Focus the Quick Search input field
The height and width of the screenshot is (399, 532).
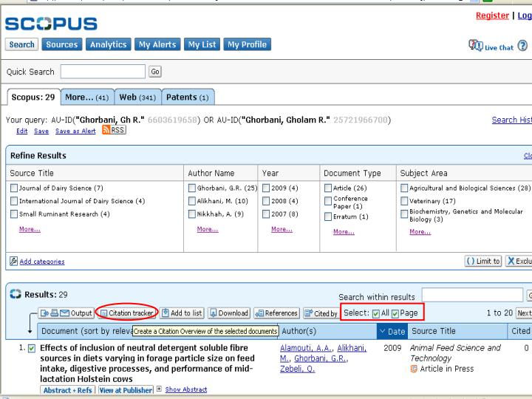(x=103, y=72)
